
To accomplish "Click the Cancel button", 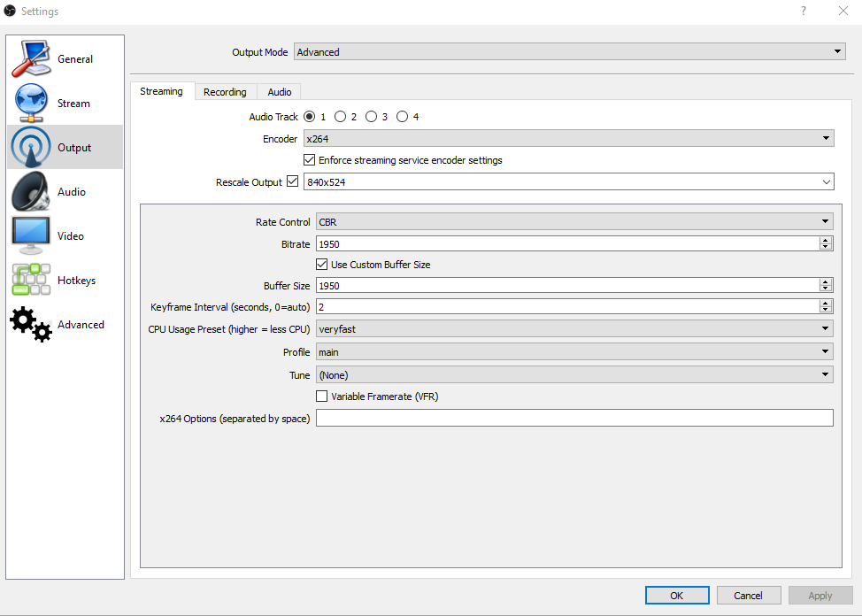I will point(748,596).
